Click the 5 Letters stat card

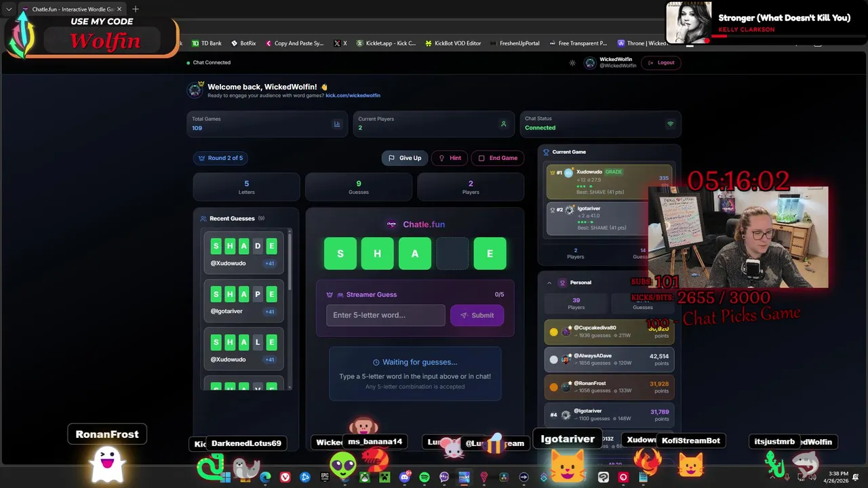(x=246, y=187)
